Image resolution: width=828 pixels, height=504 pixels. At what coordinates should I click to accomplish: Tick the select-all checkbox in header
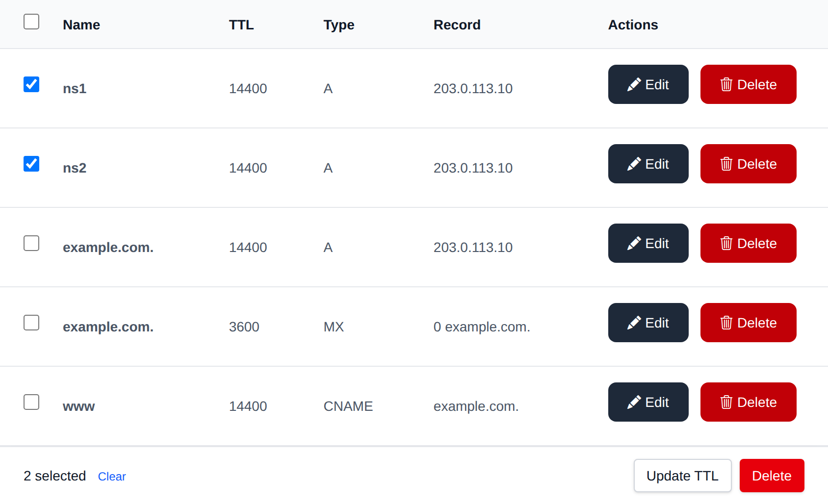[x=31, y=22]
